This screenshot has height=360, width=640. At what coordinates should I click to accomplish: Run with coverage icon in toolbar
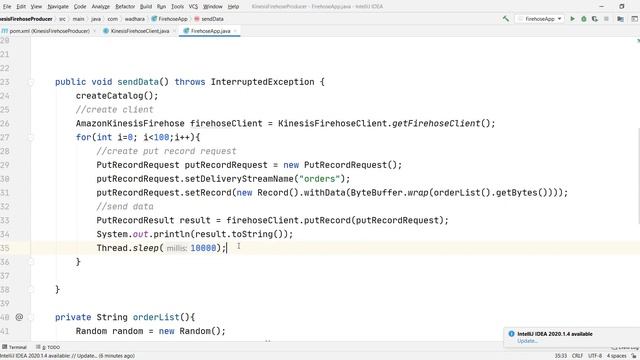click(x=595, y=19)
